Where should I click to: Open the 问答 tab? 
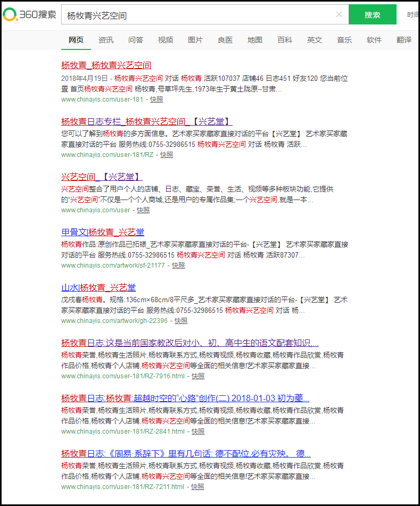(136, 40)
